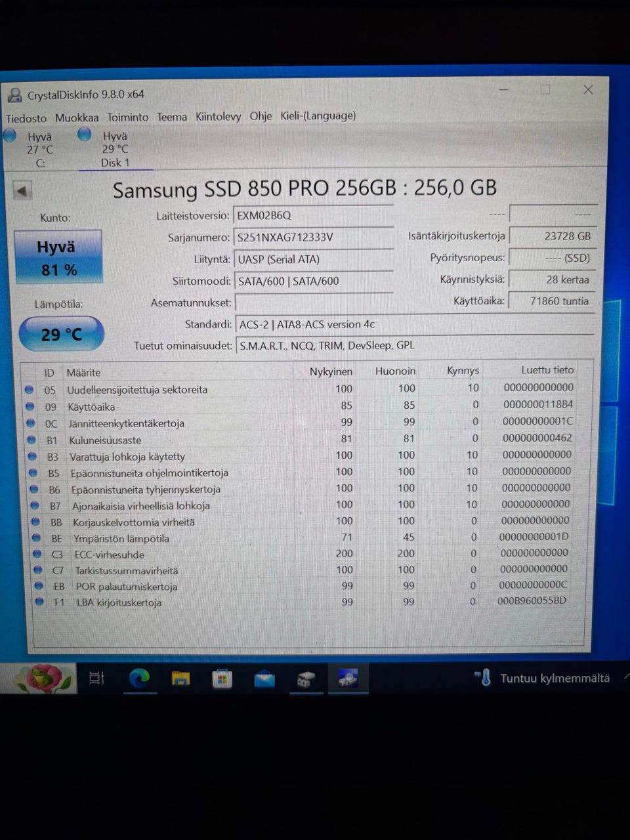Screen dimensions: 630x840
Task: Click status dot of Varattuja lohkoja käytetty row
Action: 32,456
